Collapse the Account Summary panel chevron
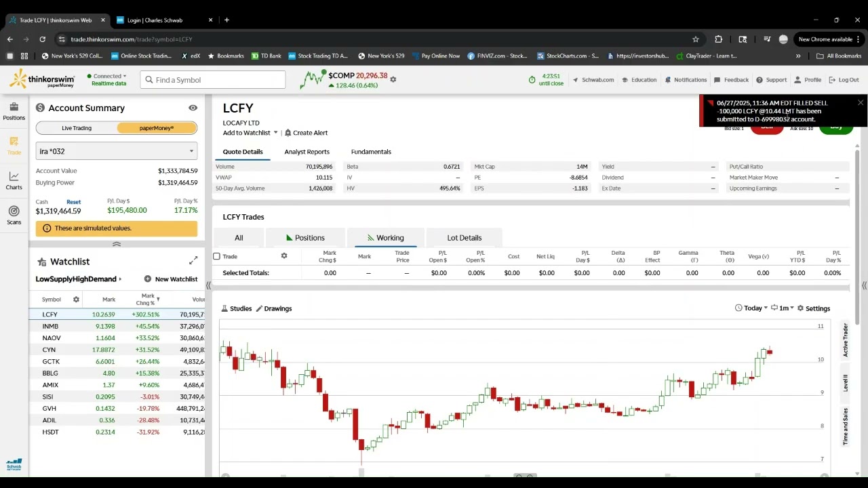868x488 pixels. pyautogui.click(x=117, y=244)
